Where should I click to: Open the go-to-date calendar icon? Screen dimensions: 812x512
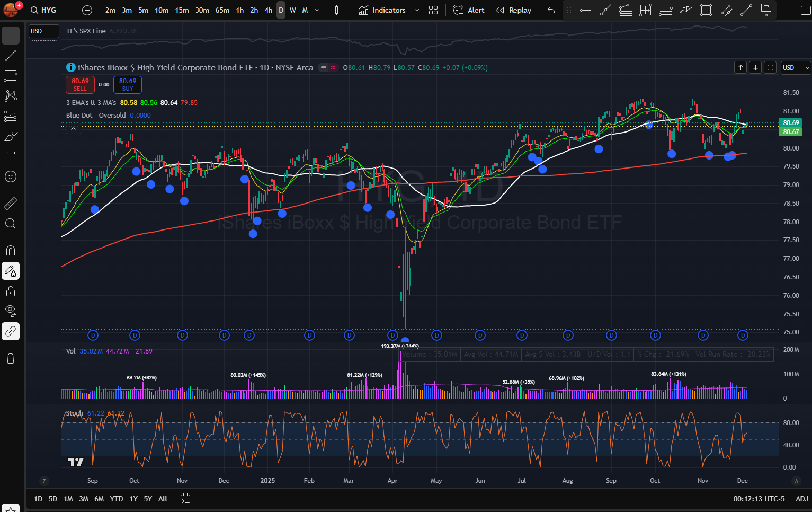tap(185, 499)
